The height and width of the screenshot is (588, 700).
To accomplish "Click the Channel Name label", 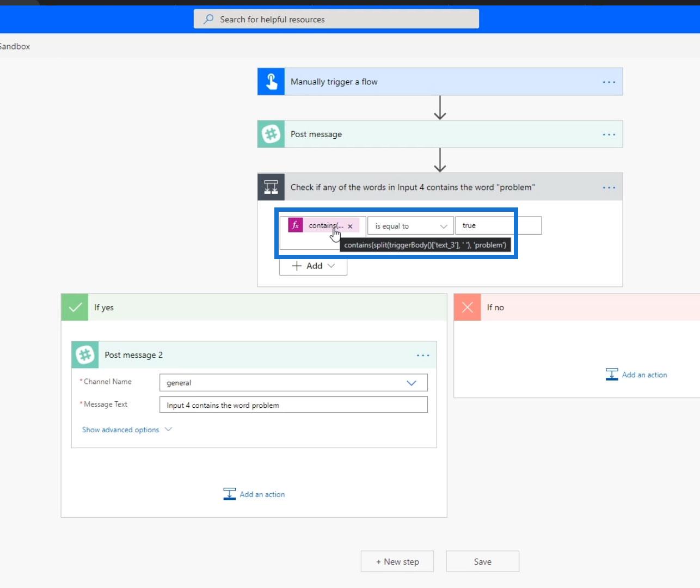I will pos(107,382).
